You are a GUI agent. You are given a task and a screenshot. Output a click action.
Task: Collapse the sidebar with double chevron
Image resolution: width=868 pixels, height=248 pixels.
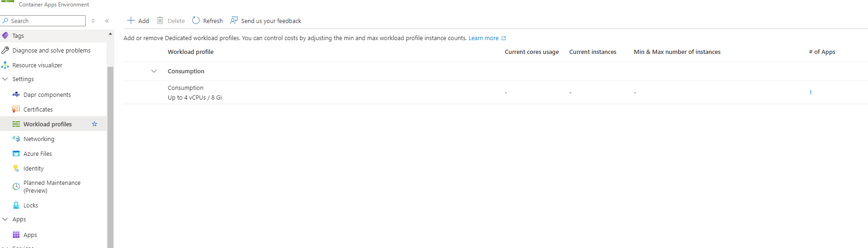click(x=107, y=21)
